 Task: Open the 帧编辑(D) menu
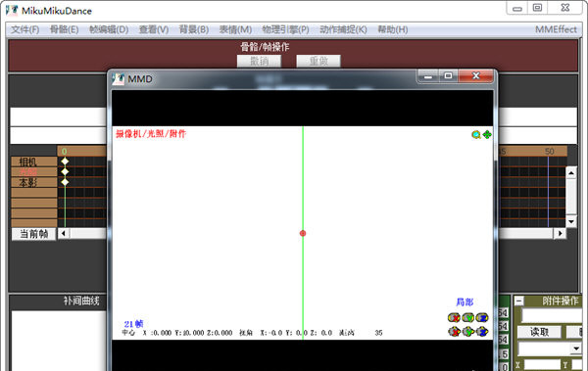(109, 29)
